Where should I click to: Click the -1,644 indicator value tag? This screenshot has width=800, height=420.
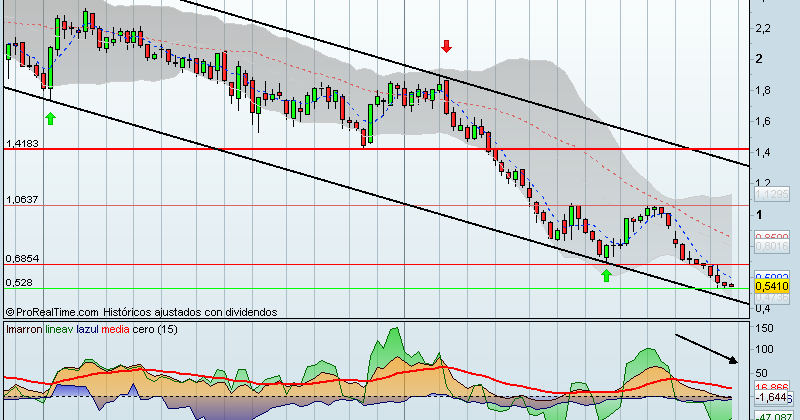point(771,398)
